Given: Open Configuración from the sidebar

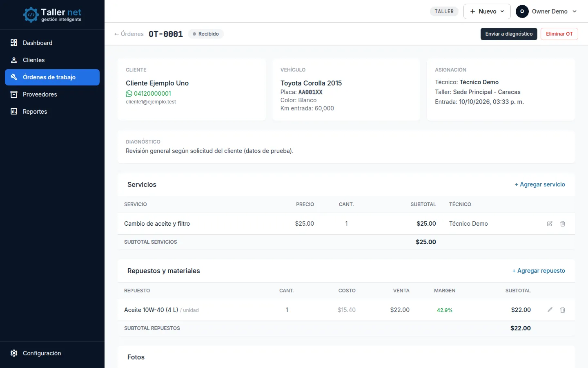Looking at the screenshot, I should point(52,353).
